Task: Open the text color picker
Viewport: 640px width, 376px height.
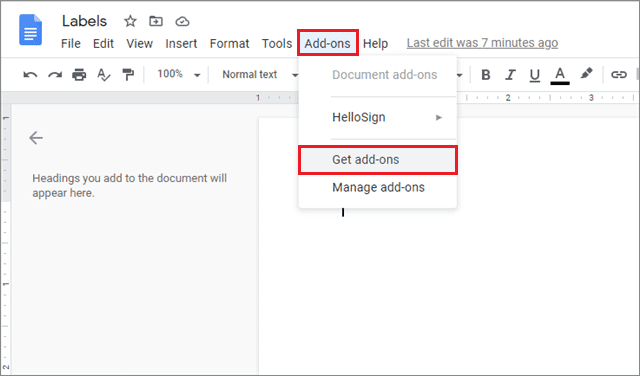Action: [560, 76]
